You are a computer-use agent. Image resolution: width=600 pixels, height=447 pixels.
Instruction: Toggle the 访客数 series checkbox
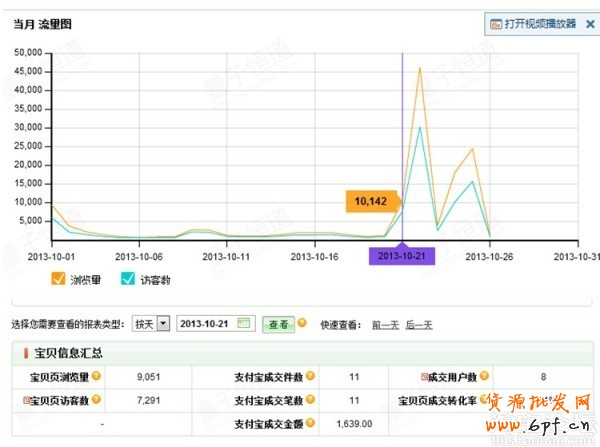(x=127, y=280)
